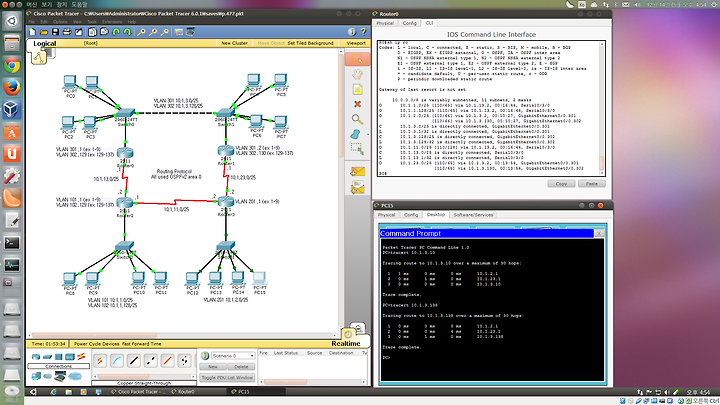Select the Routers device category icon
The height and width of the screenshot is (405, 720).
[x=36, y=357]
